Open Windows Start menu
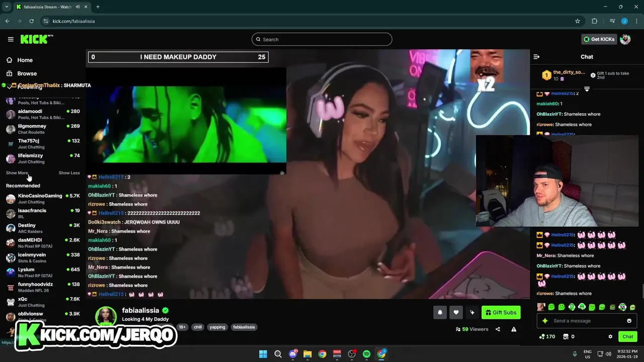Viewport: 644px width, 362px height. tap(263, 354)
